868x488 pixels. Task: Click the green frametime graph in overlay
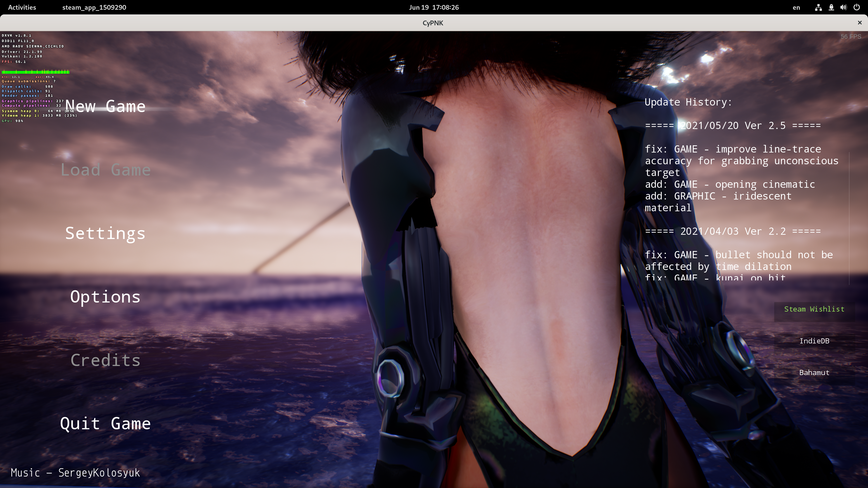(35, 72)
